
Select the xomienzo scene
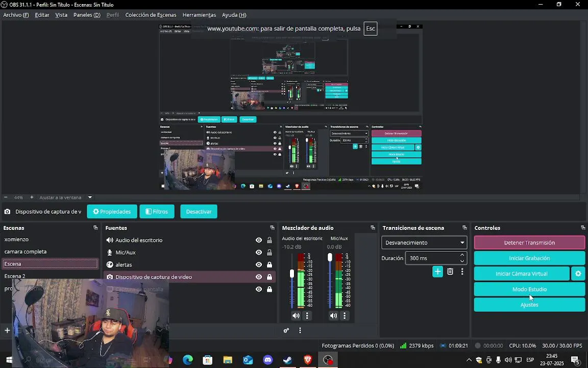50,239
